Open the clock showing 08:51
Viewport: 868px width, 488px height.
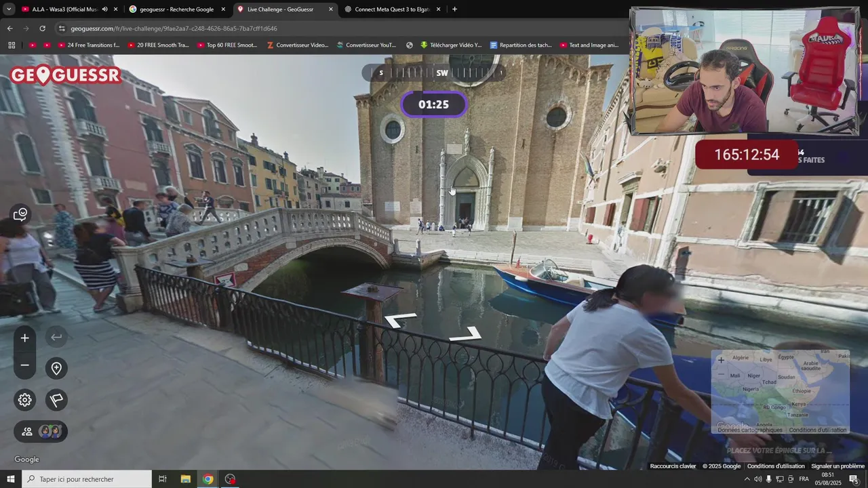pyautogui.click(x=828, y=479)
